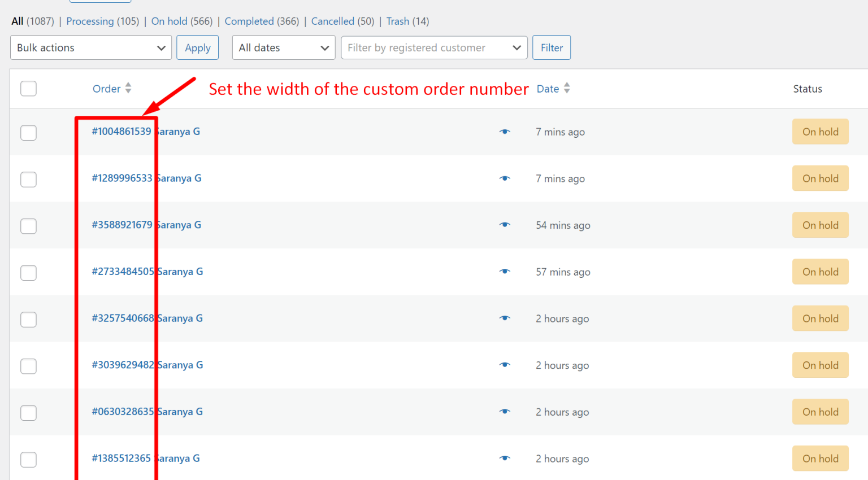Open order #1004861539 details link
The width and height of the screenshot is (868, 480).
(122, 131)
